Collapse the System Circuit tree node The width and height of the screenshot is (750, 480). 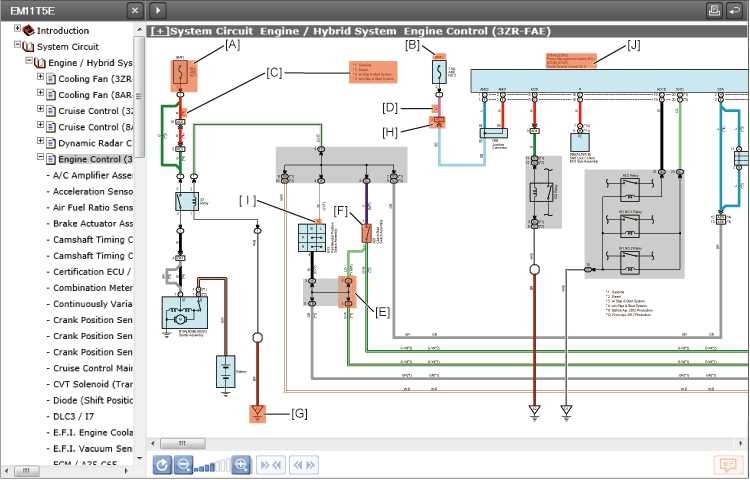pyautogui.click(x=17, y=46)
